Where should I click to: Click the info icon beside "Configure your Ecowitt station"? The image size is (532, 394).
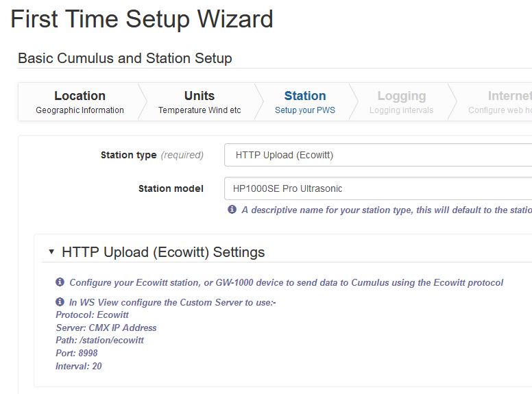60,282
